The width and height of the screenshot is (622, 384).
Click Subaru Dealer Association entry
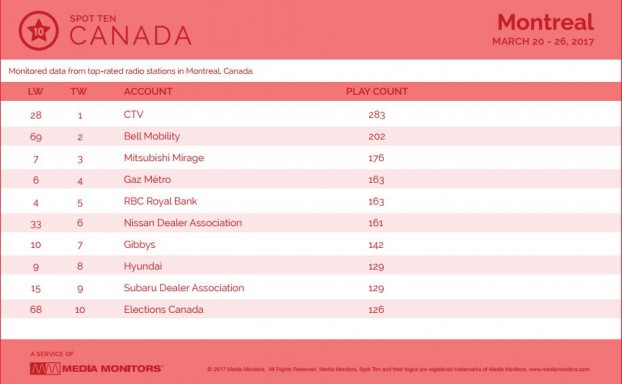tap(184, 288)
